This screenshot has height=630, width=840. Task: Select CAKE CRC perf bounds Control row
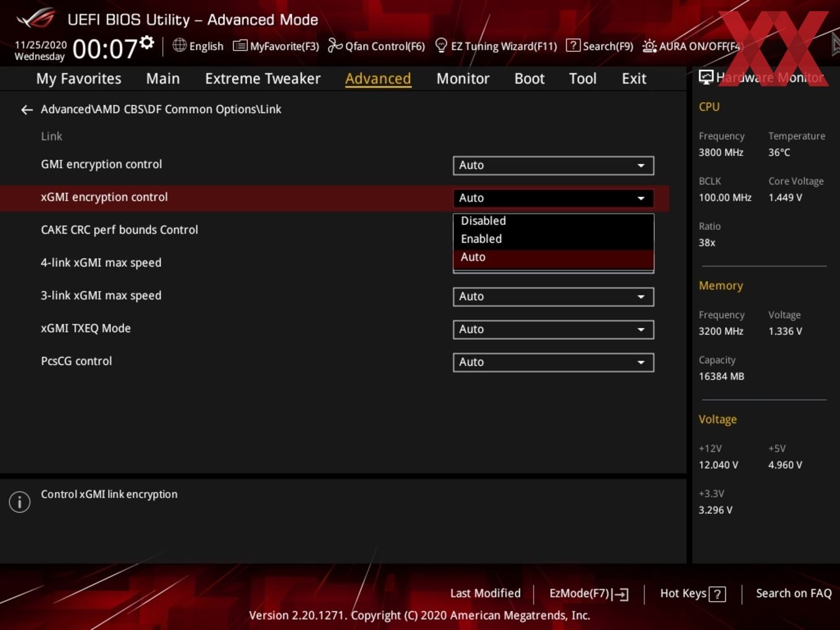tap(119, 230)
